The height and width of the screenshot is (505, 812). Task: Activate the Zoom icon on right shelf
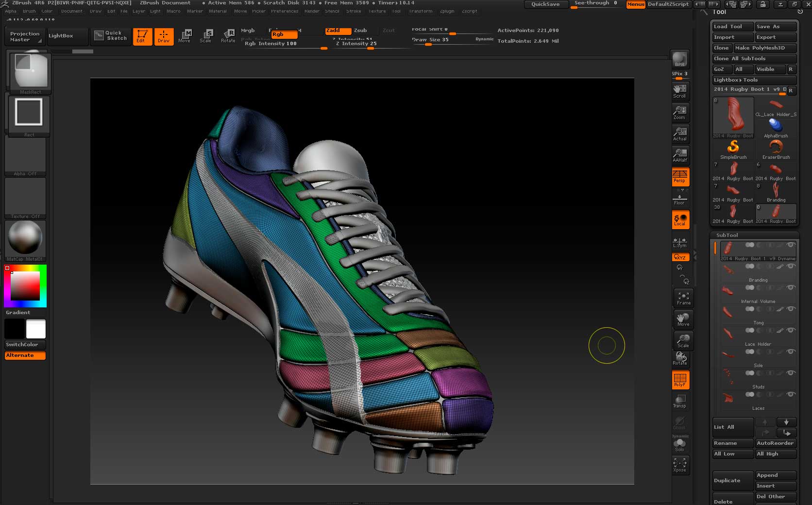click(680, 112)
